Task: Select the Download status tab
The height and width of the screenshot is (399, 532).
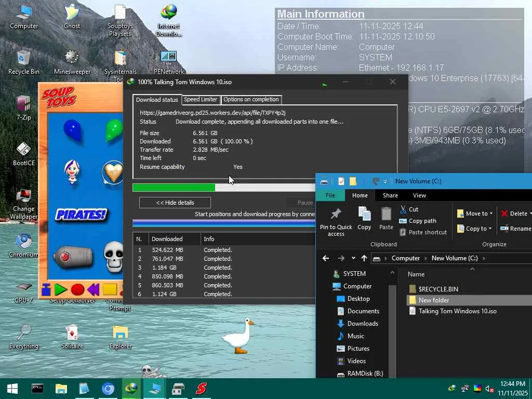Action: 157,99
